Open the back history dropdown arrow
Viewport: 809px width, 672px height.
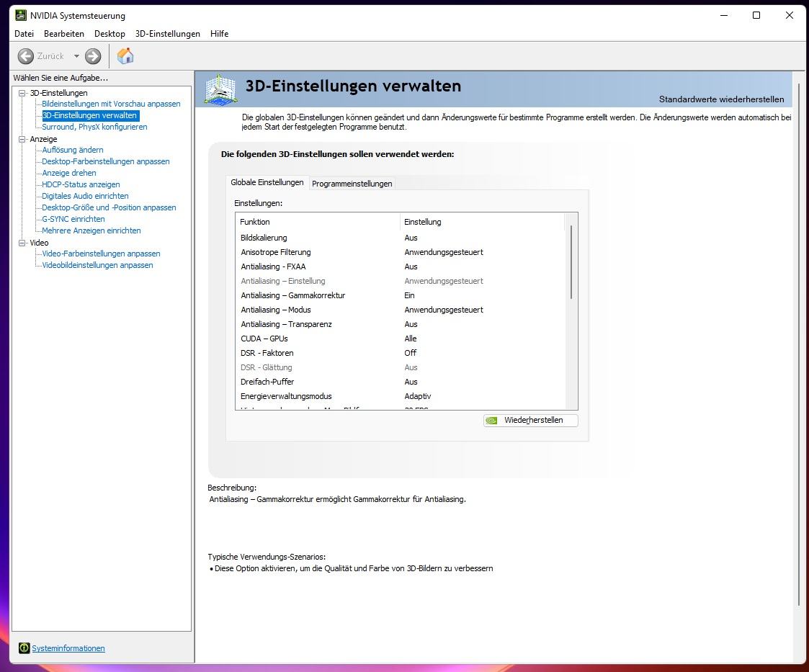coord(76,56)
